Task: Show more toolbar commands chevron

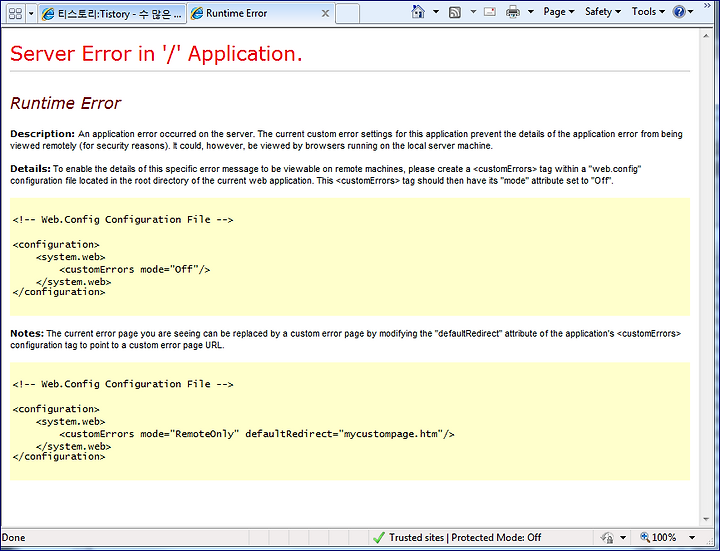Action: click(707, 6)
